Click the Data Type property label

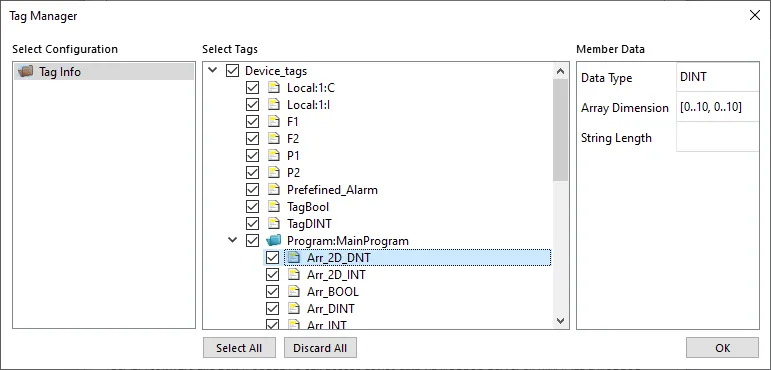point(606,78)
